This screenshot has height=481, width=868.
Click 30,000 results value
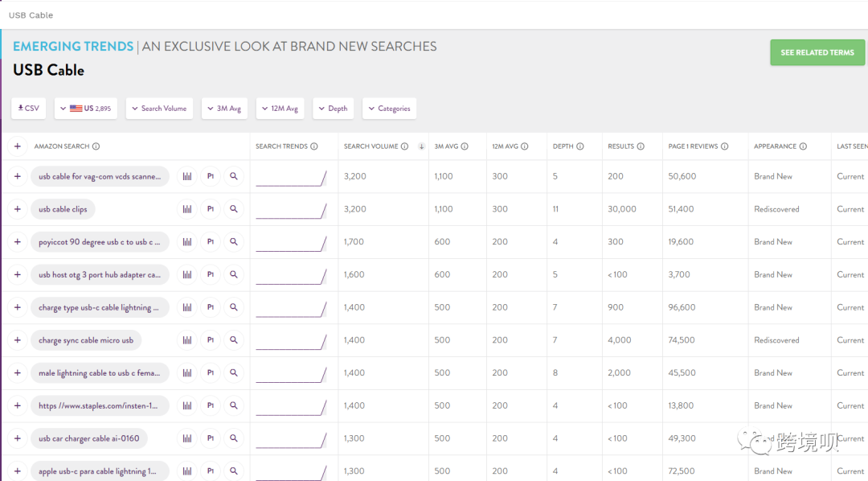coord(621,209)
